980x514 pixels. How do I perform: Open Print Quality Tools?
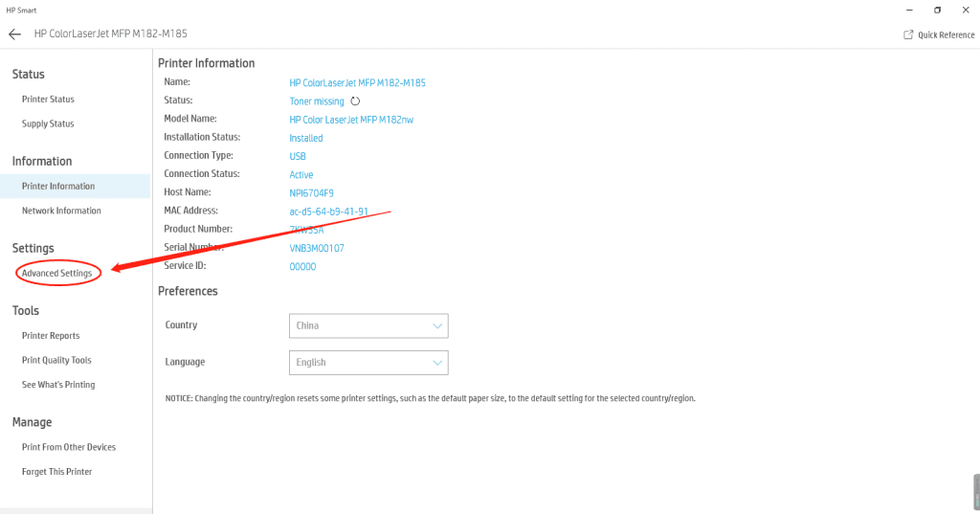(x=56, y=360)
